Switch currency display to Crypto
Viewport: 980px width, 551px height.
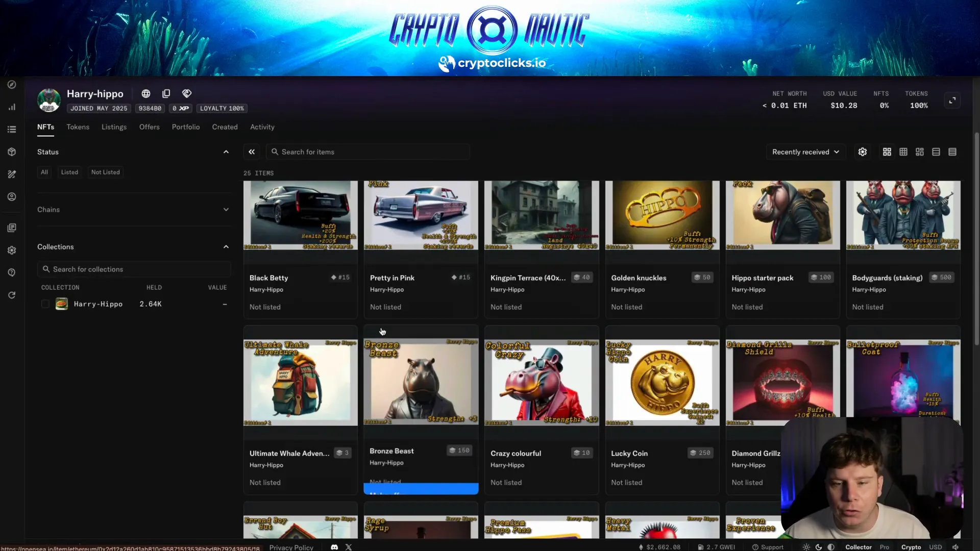911,547
